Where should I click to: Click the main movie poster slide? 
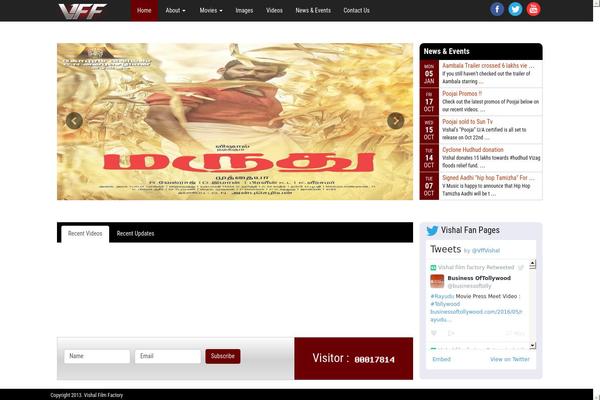235,121
